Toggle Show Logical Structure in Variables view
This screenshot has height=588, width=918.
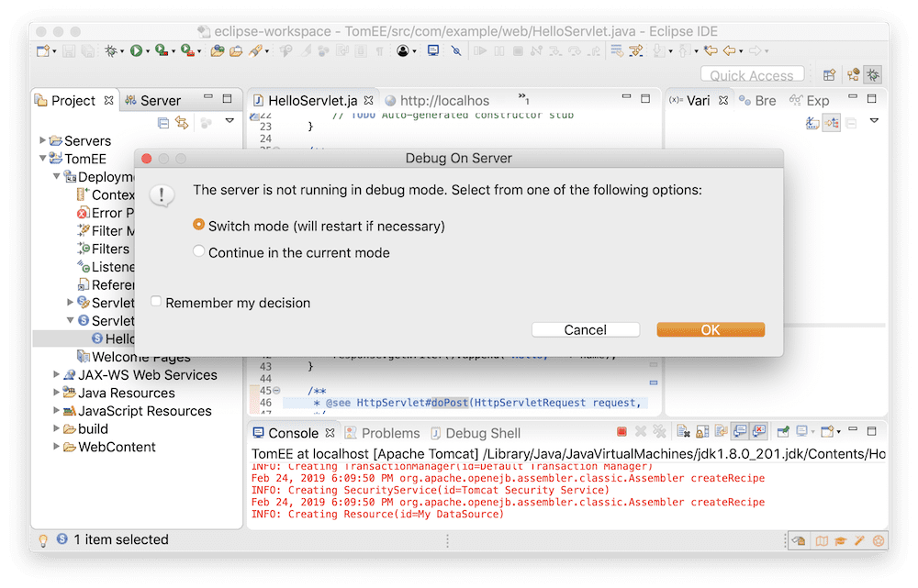(x=832, y=123)
